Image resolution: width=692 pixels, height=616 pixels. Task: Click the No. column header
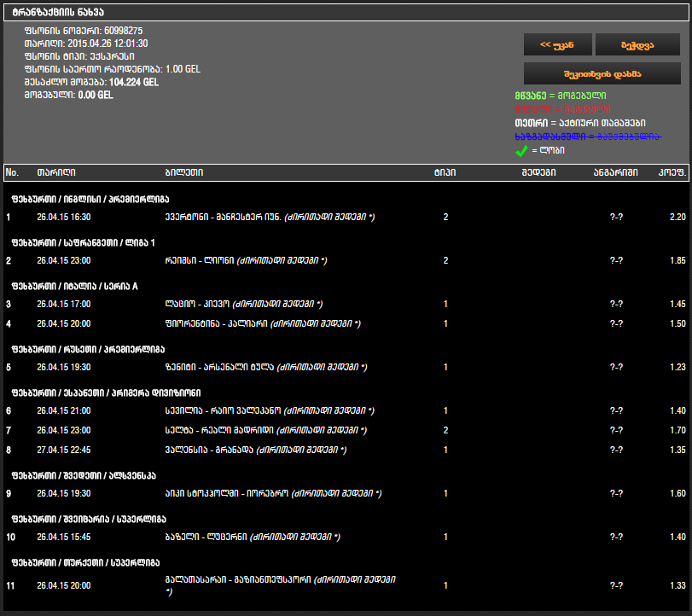tap(12, 172)
